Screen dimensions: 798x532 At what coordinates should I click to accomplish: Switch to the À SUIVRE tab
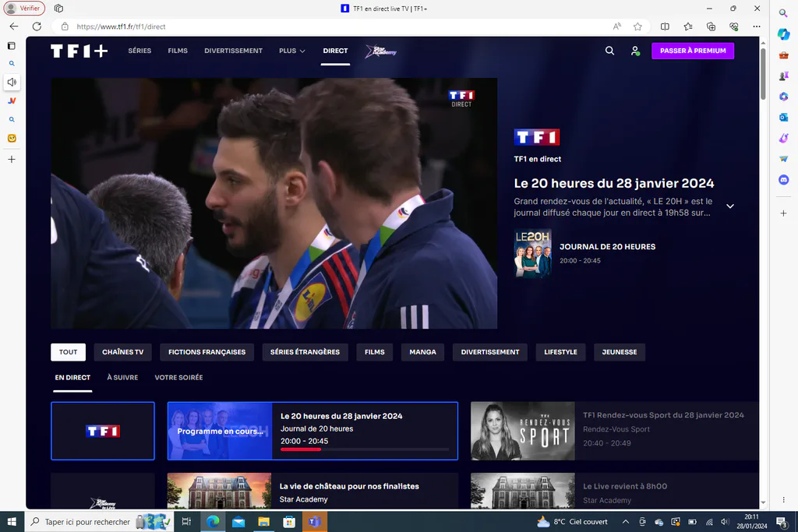point(122,377)
